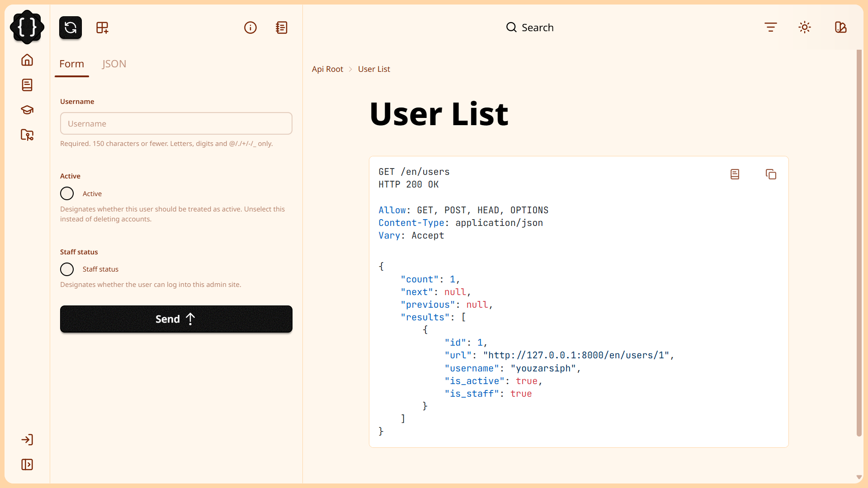868x488 pixels.
Task: Click the login arrow icon at sidebar bottom
Action: 27,440
